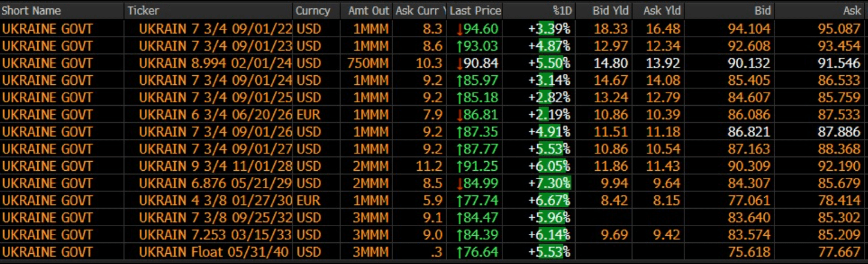Click bid price 94.104

pyautogui.click(x=750, y=28)
